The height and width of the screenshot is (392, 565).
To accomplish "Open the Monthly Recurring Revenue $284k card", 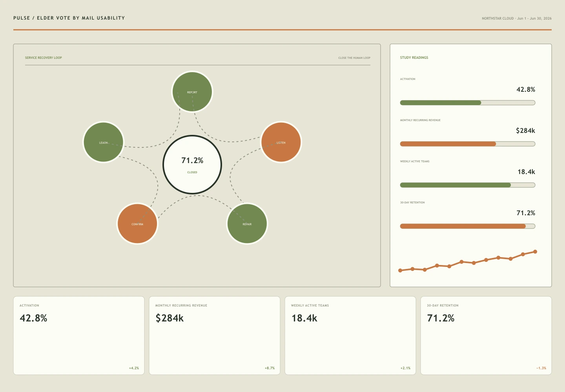I will [215, 336].
